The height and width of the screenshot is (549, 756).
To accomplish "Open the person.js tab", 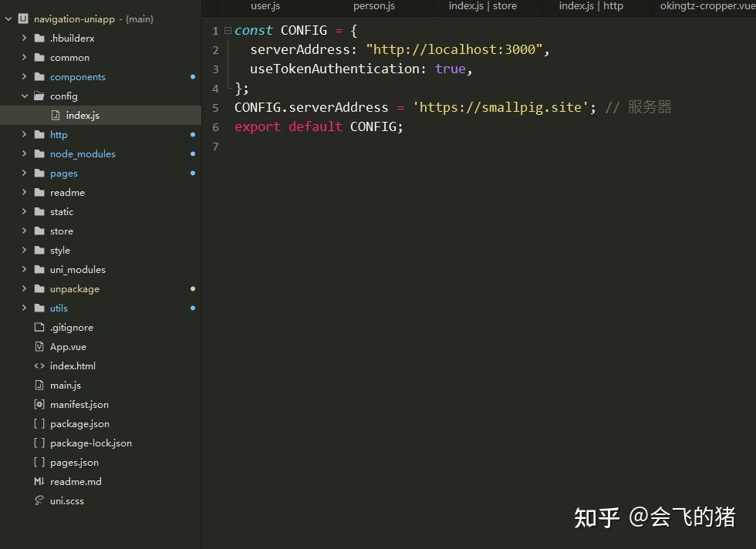I will (x=373, y=7).
